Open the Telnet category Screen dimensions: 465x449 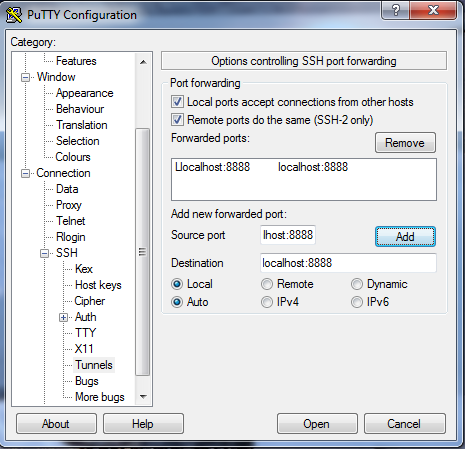click(x=71, y=221)
